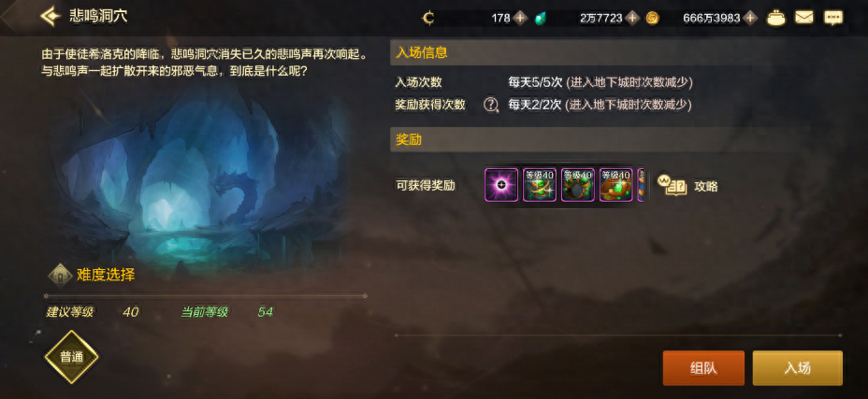
Task: Open the chat speech bubble icon
Action: coord(833,19)
